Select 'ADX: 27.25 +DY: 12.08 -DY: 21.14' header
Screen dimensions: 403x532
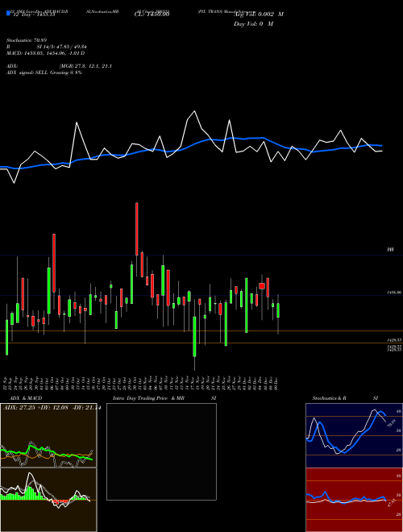click(x=52, y=408)
